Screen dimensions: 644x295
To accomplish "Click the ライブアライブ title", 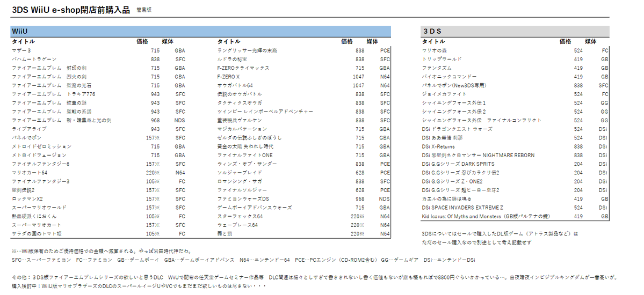I will click(28, 129).
